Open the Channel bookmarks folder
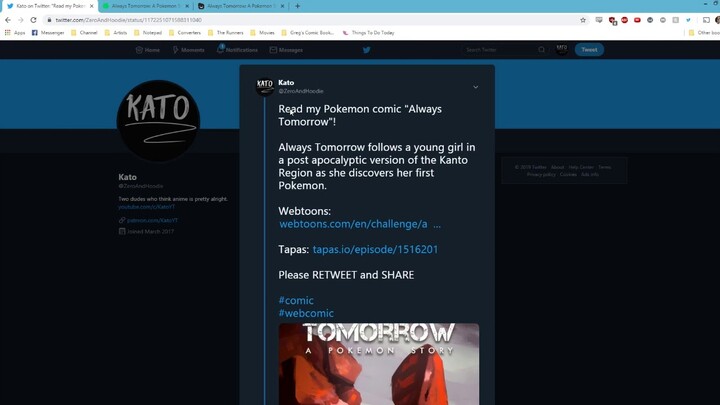This screenshot has height=405, width=720. [84, 33]
